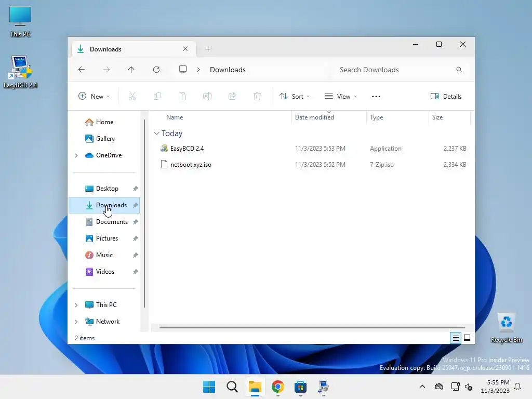Open the New item dropdown
The width and height of the screenshot is (532, 399).
point(94,96)
